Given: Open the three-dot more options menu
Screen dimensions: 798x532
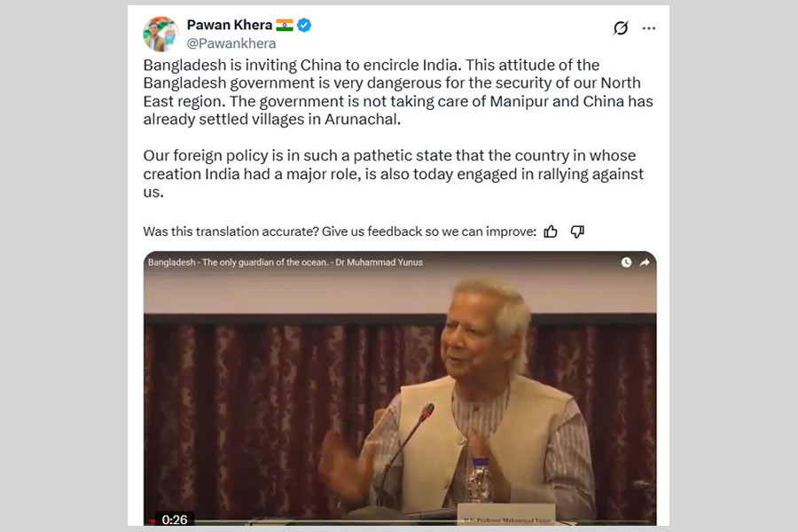Looking at the screenshot, I should coord(649,28).
